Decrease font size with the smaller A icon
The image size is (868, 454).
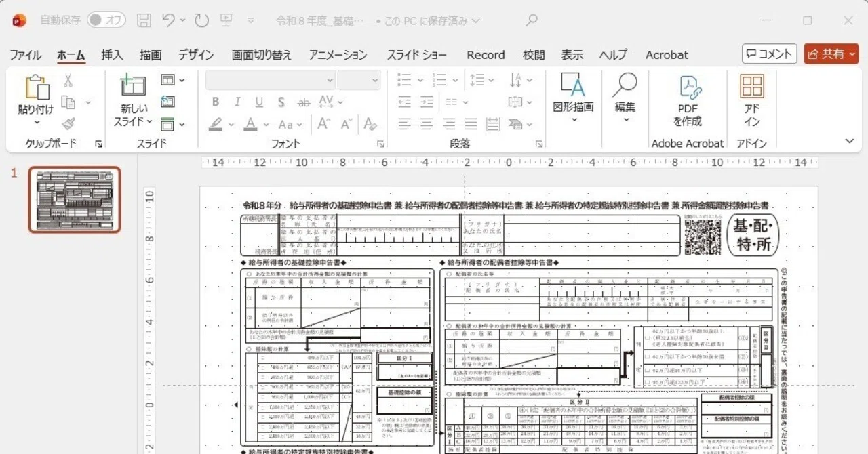coord(346,124)
